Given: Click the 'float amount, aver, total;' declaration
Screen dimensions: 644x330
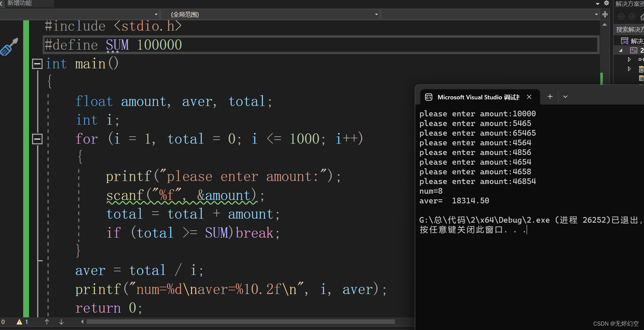Looking at the screenshot, I should [174, 101].
